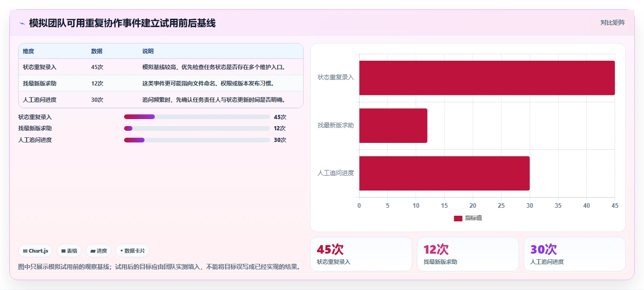Click the 30次 cell in the table
The image size is (644, 290).
(x=97, y=100)
